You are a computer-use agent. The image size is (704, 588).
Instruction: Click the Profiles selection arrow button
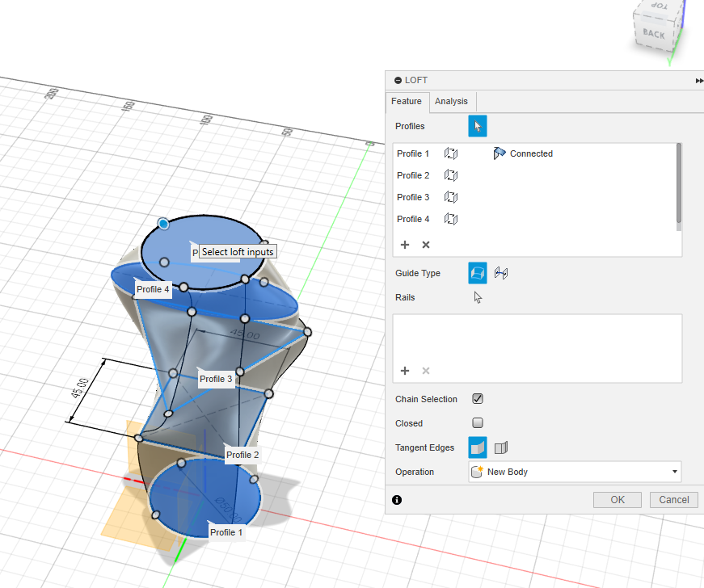tap(477, 126)
